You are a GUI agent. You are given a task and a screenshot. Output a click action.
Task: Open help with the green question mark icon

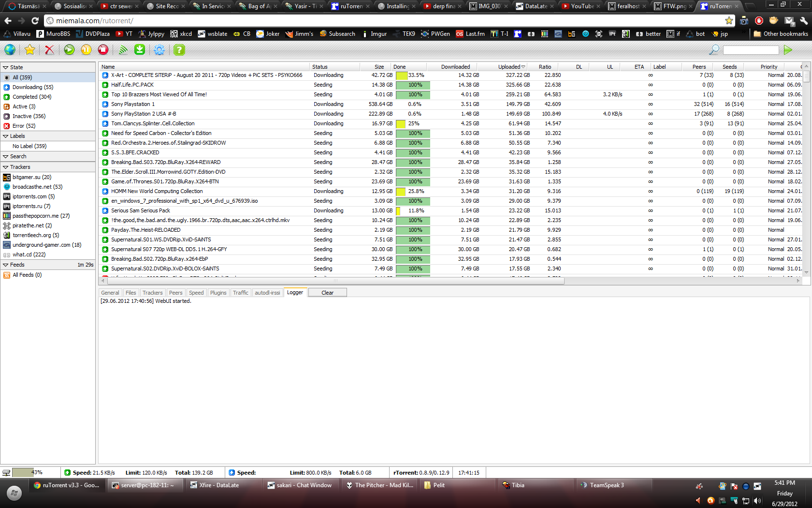179,50
